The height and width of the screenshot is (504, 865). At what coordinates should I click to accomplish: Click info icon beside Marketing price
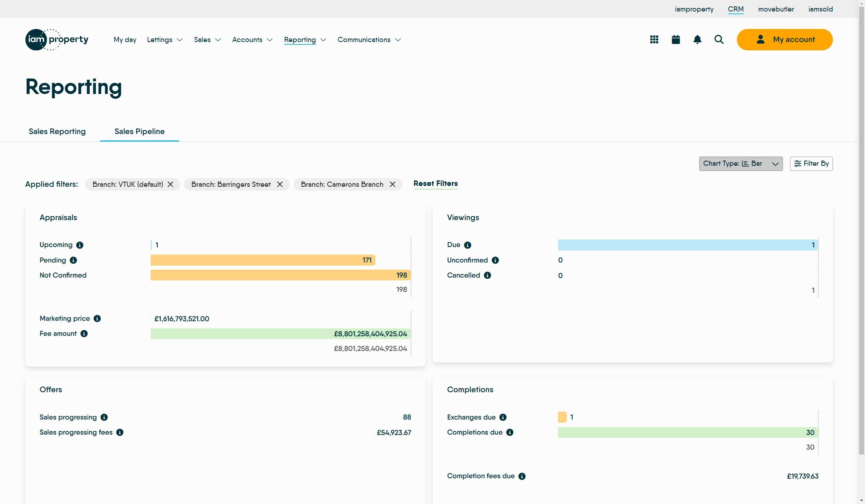97,319
